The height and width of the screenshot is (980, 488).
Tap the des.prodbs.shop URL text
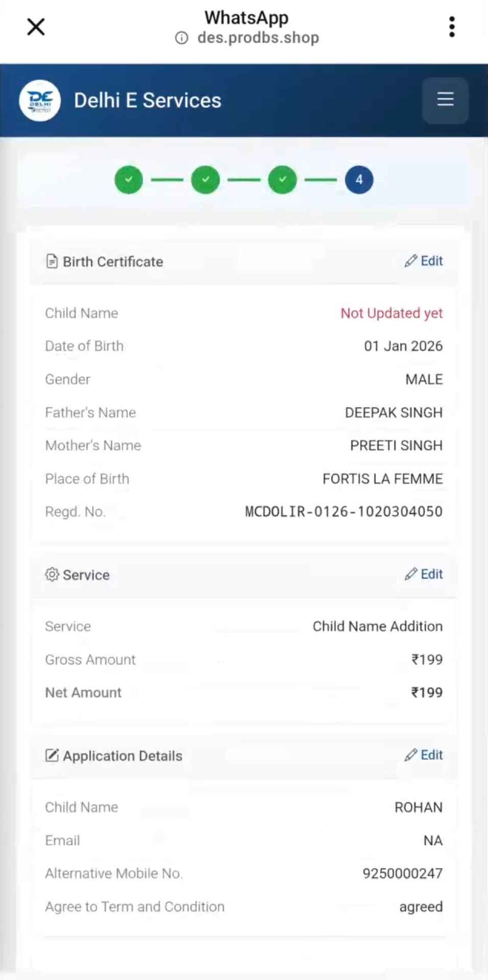tap(258, 38)
